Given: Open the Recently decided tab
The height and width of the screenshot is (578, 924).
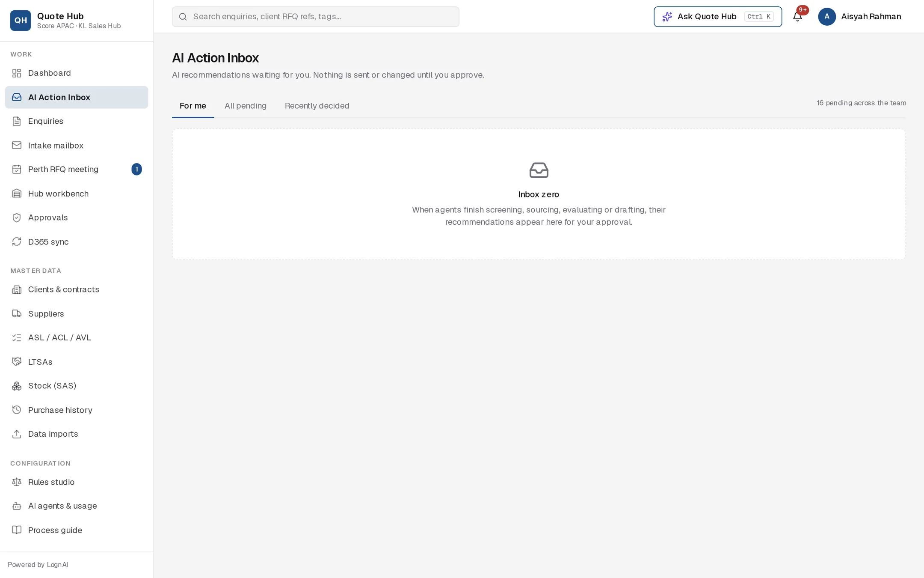Looking at the screenshot, I should [317, 106].
